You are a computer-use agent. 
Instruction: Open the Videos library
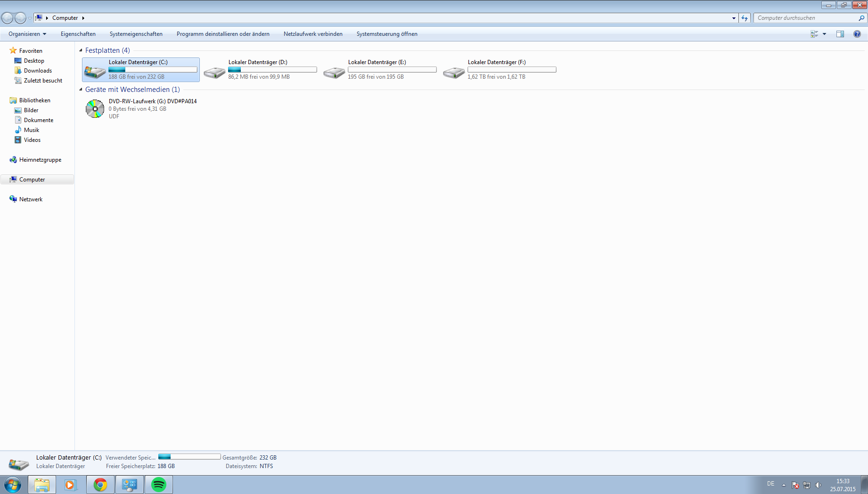click(32, 140)
